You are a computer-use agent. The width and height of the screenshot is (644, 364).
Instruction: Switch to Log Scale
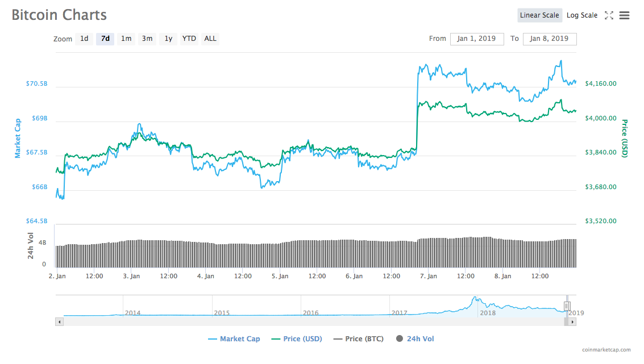581,15
